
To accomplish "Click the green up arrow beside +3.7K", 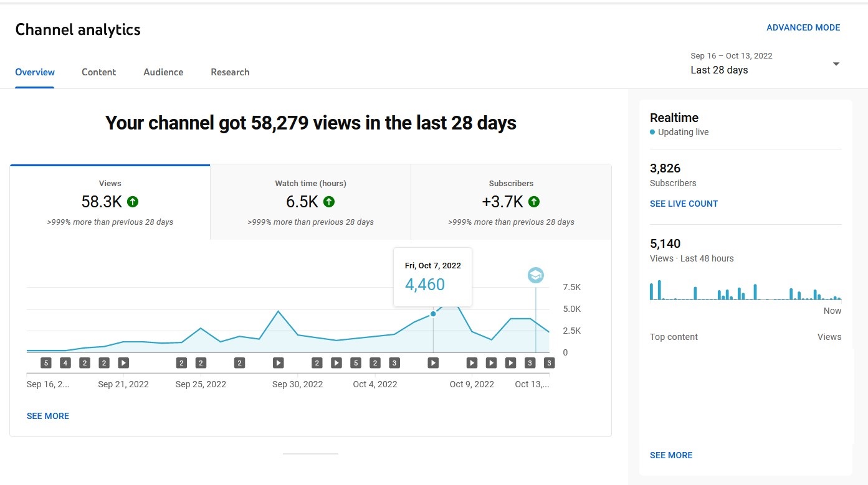I will (x=534, y=202).
